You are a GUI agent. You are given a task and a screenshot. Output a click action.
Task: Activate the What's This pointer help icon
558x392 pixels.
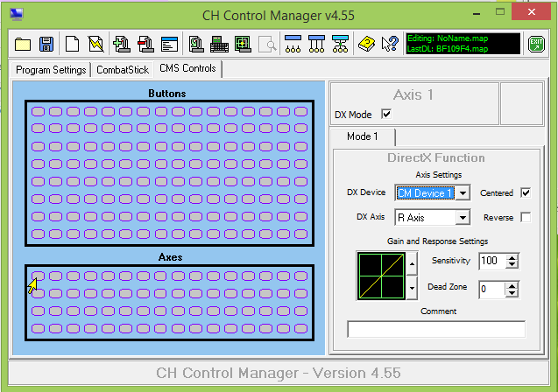pos(390,45)
